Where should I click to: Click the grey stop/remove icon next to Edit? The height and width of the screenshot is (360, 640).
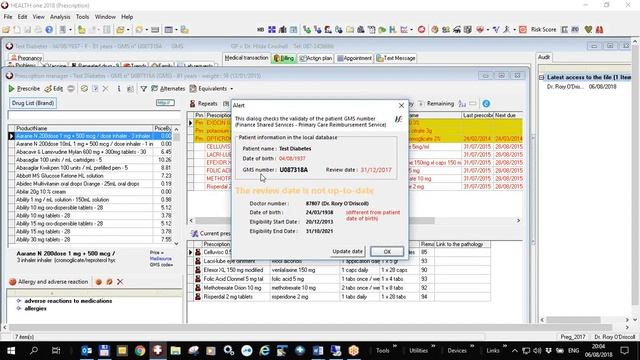[71, 89]
